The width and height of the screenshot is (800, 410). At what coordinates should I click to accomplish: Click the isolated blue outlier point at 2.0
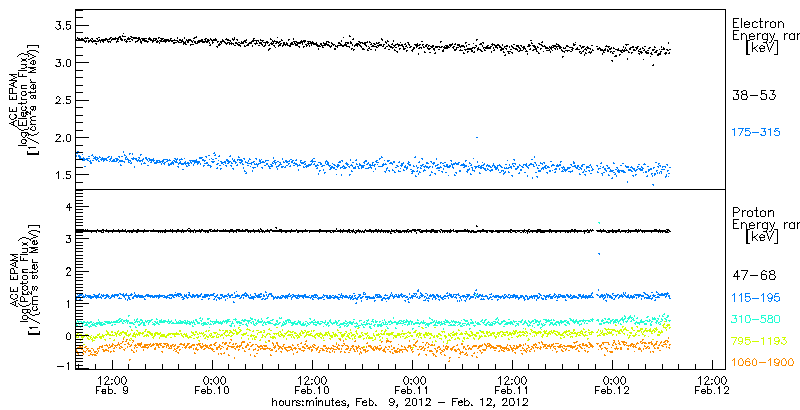[477, 137]
